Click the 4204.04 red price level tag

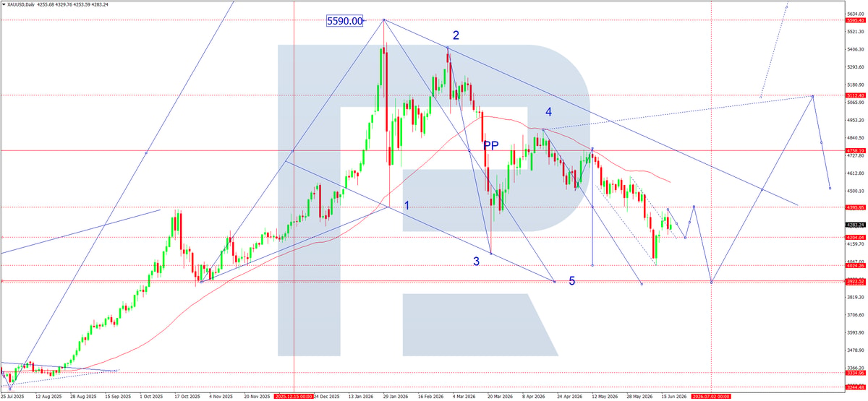[856, 237]
